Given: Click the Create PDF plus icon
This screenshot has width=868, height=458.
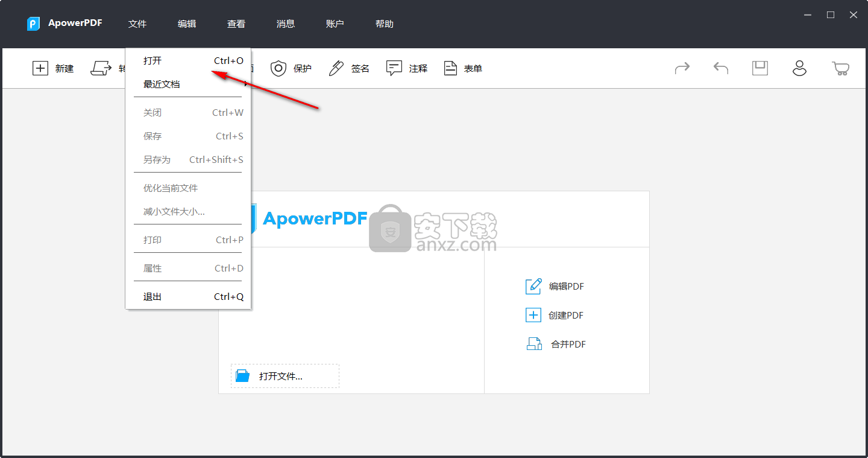Looking at the screenshot, I should pyautogui.click(x=533, y=315).
